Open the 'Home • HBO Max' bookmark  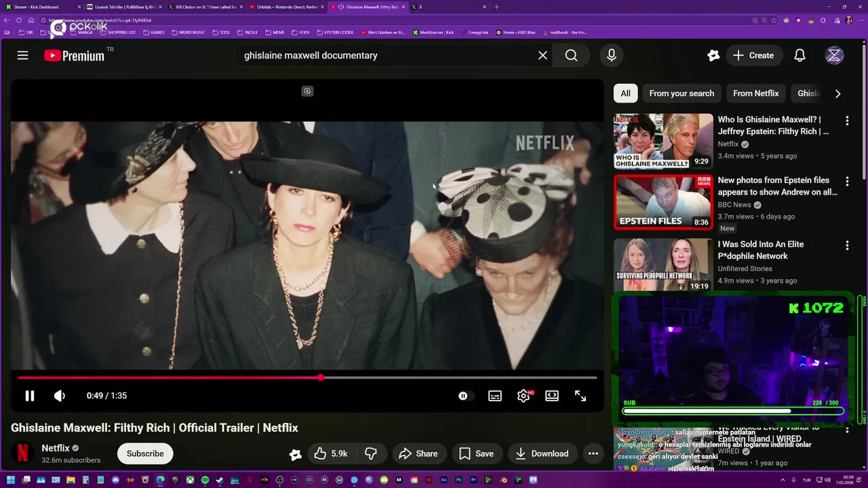tap(516, 32)
